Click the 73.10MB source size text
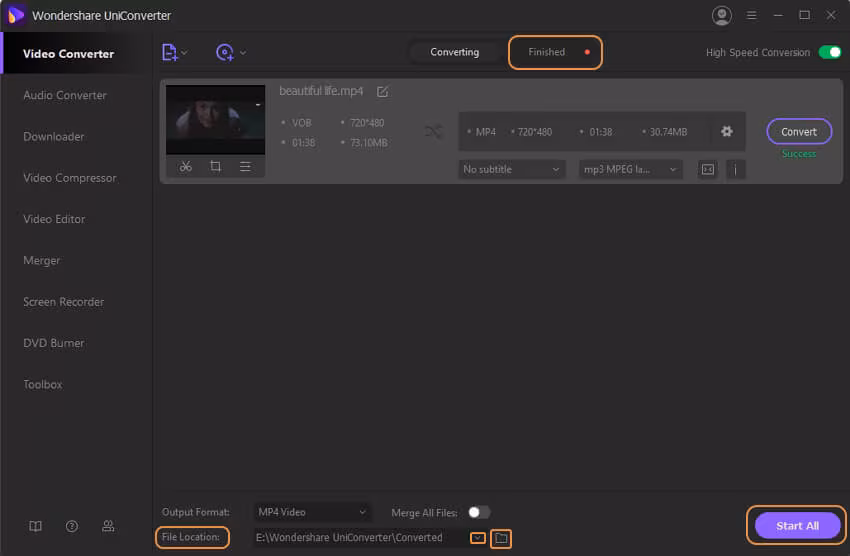This screenshot has width=850, height=556. click(x=369, y=143)
